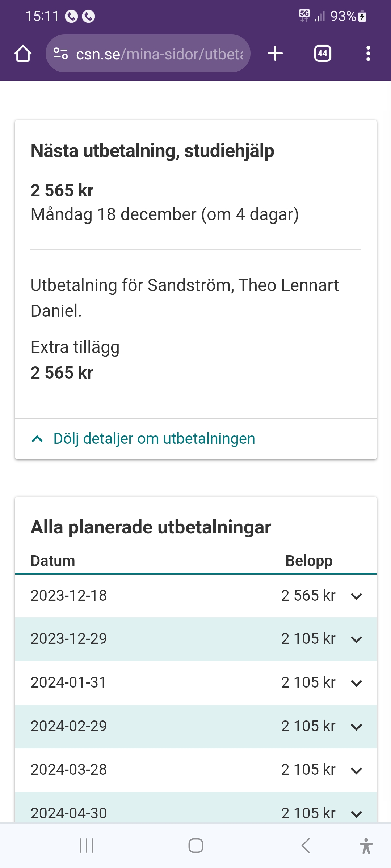Tap the csn.se address bar URL
The image size is (391, 868).
point(159,54)
